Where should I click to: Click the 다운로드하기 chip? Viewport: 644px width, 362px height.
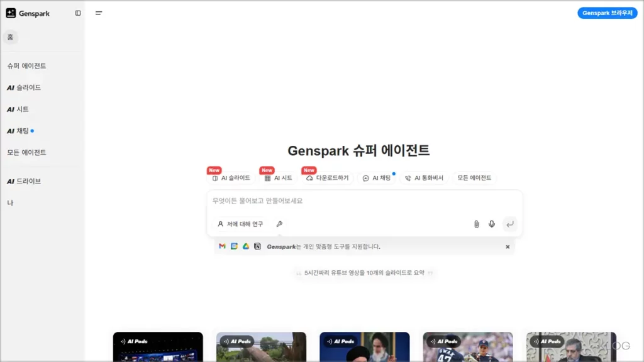tap(327, 178)
